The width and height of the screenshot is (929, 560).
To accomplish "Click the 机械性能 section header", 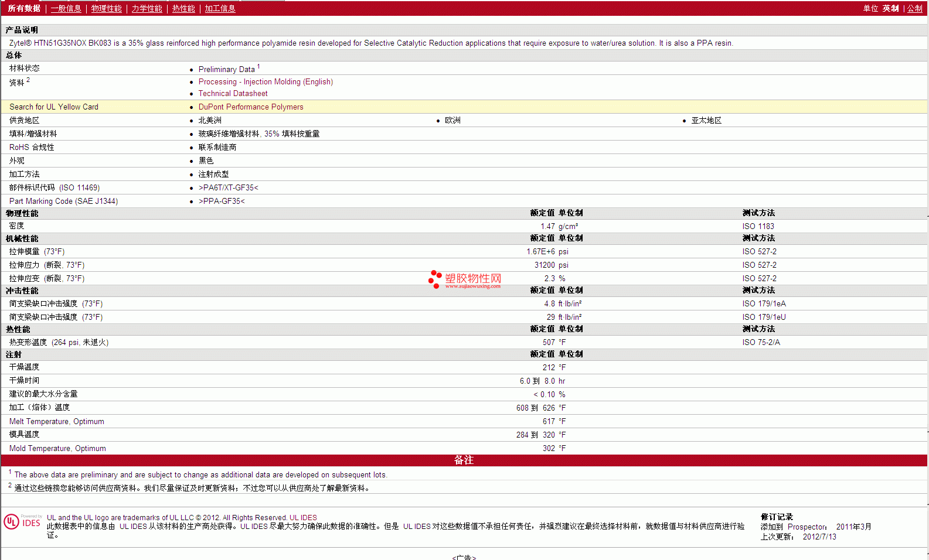I will point(22,239).
